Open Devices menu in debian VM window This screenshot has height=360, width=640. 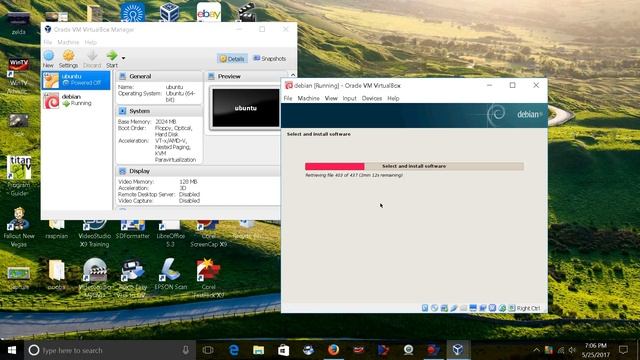(x=372, y=98)
